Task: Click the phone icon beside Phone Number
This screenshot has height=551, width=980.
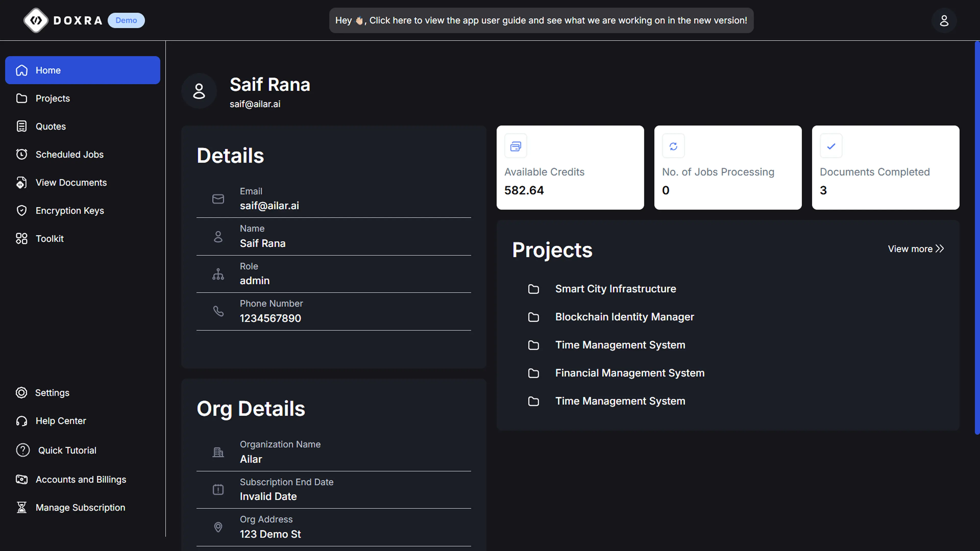Action: tap(218, 311)
